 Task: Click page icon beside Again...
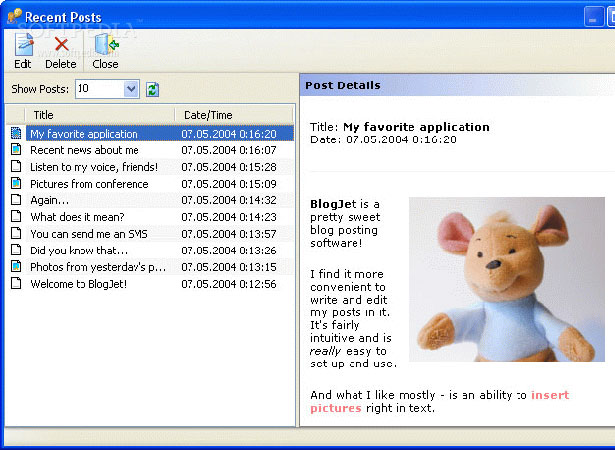tap(16, 200)
